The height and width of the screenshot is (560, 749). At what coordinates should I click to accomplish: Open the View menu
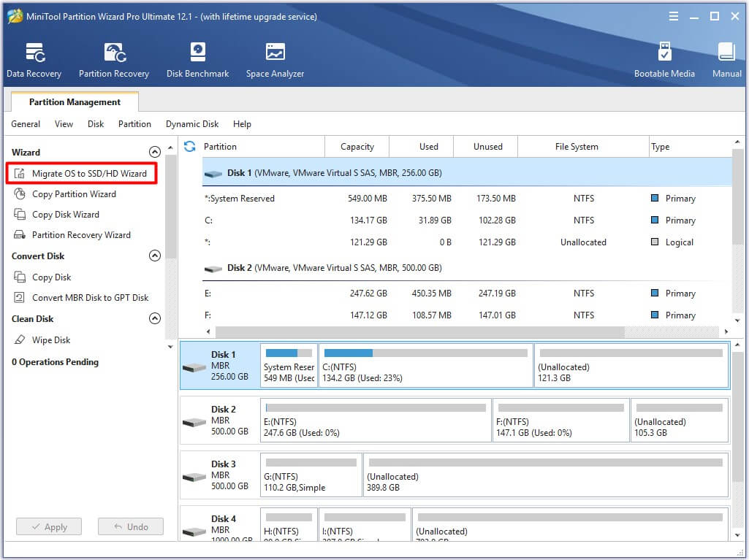(64, 124)
